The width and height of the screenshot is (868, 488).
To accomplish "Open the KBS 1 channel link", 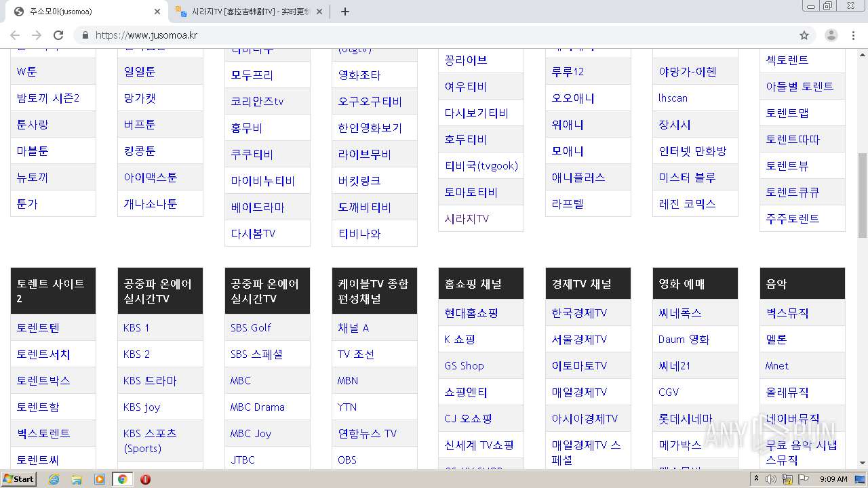I will click(x=136, y=327).
